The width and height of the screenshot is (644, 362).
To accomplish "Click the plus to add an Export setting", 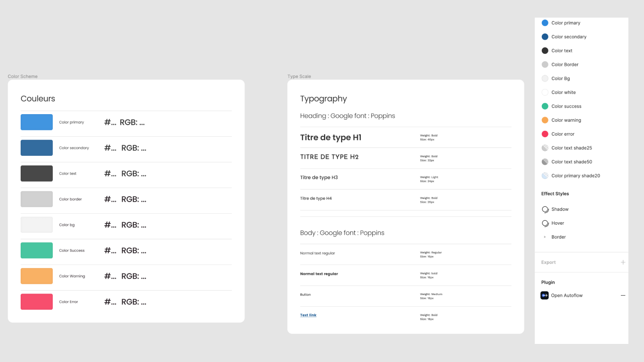I will [x=623, y=262].
